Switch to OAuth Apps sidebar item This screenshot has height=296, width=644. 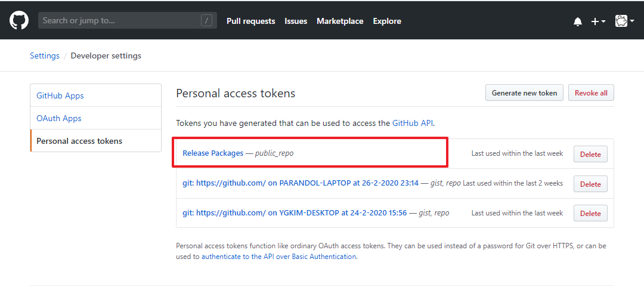[x=95, y=118]
